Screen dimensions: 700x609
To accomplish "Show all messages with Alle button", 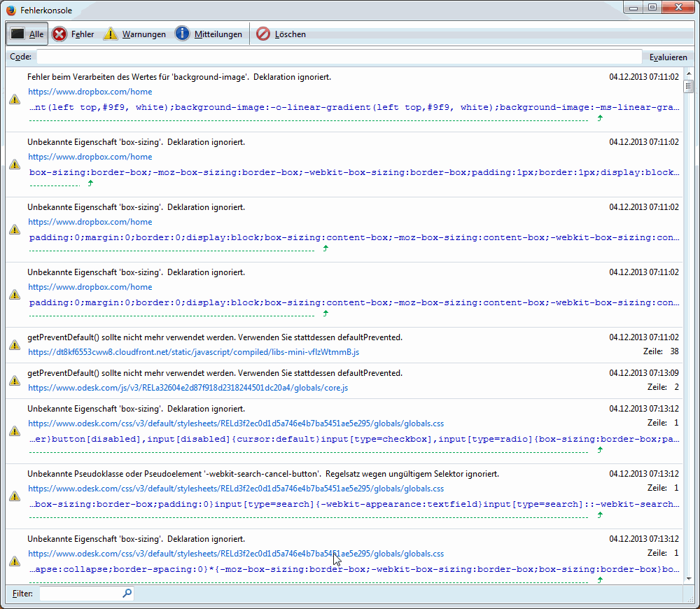I will click(27, 34).
